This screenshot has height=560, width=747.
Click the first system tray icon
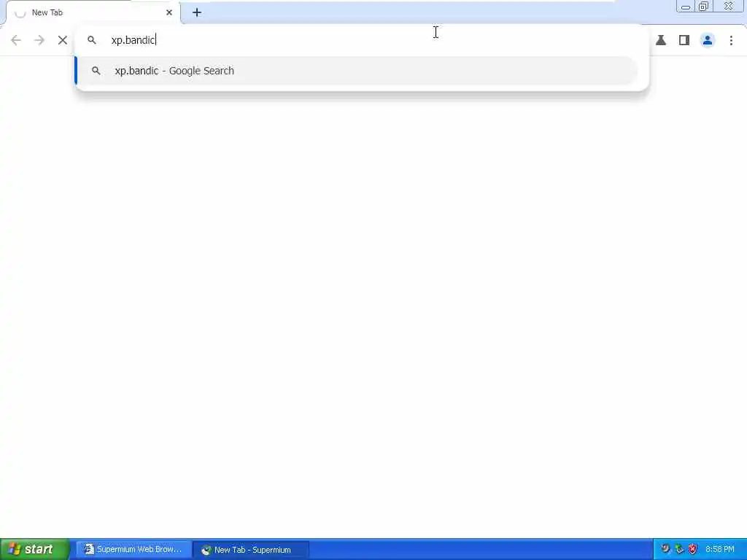point(665,549)
